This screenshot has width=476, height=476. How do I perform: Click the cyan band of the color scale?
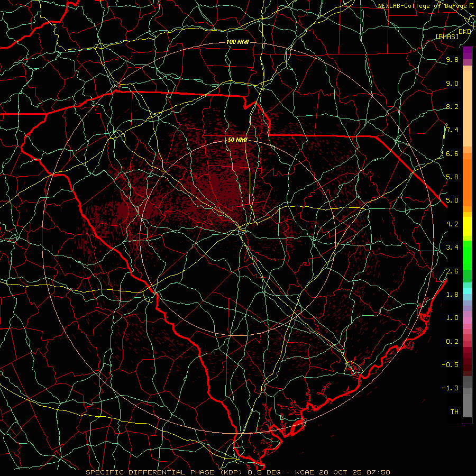(x=467, y=291)
